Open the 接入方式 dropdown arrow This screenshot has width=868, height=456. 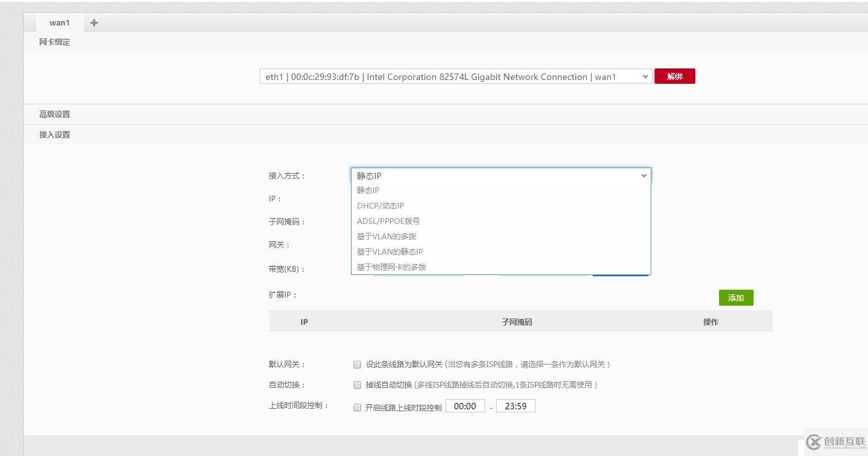click(644, 175)
